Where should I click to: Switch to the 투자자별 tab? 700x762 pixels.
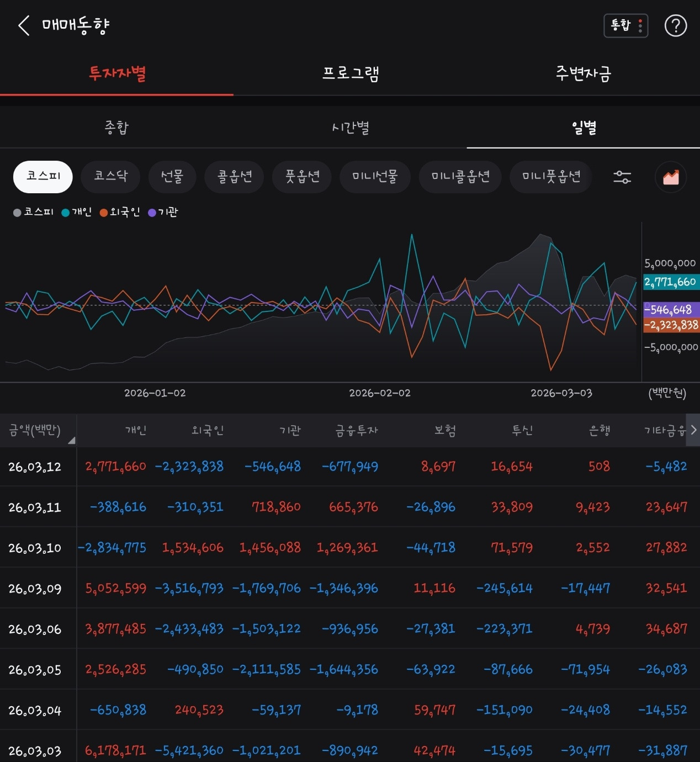tap(117, 73)
